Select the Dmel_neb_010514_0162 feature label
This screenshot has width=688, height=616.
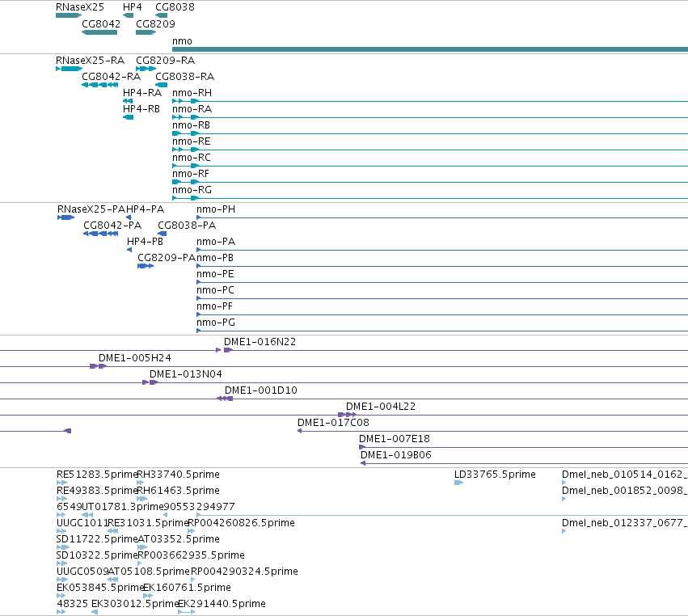(x=625, y=475)
